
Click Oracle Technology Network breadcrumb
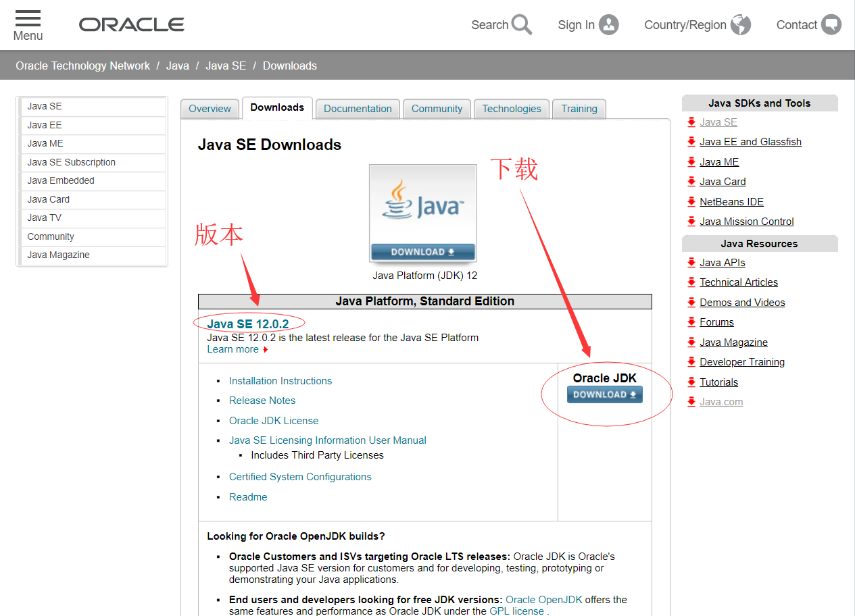[x=82, y=66]
